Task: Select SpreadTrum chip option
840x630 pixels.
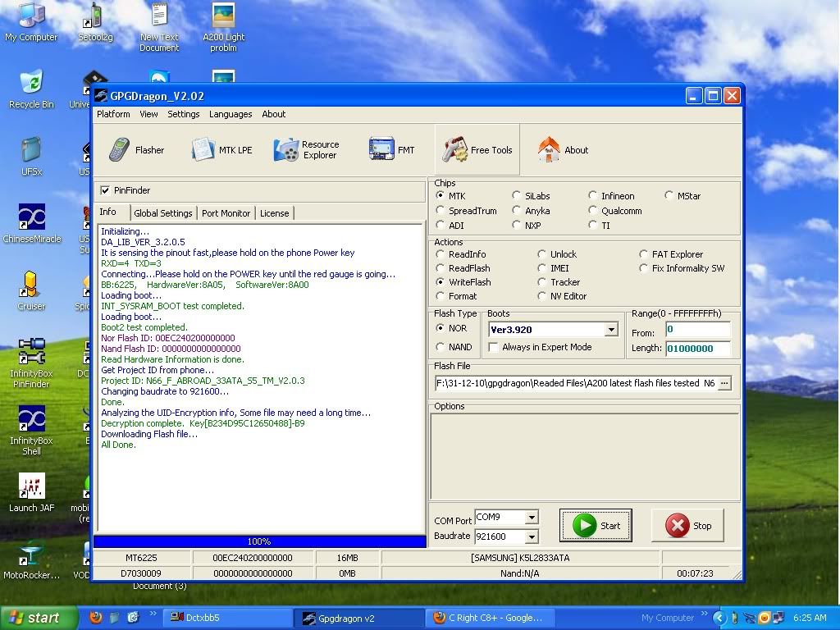Action: tap(441, 211)
